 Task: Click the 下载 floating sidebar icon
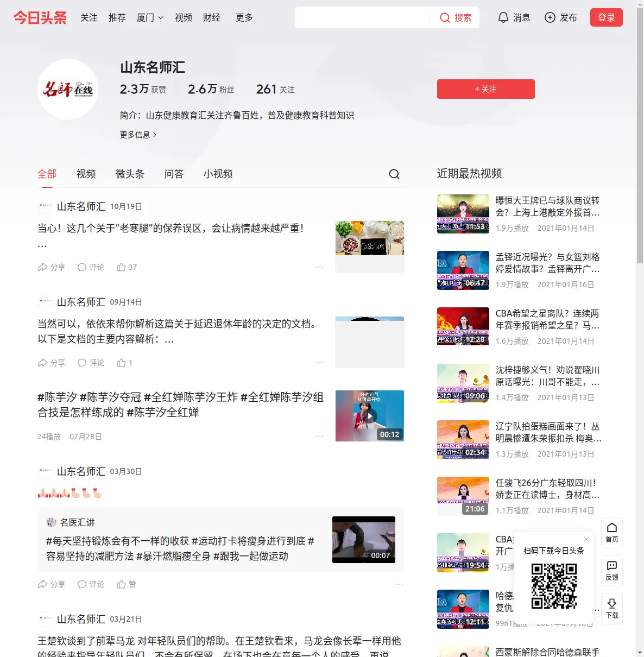click(612, 609)
